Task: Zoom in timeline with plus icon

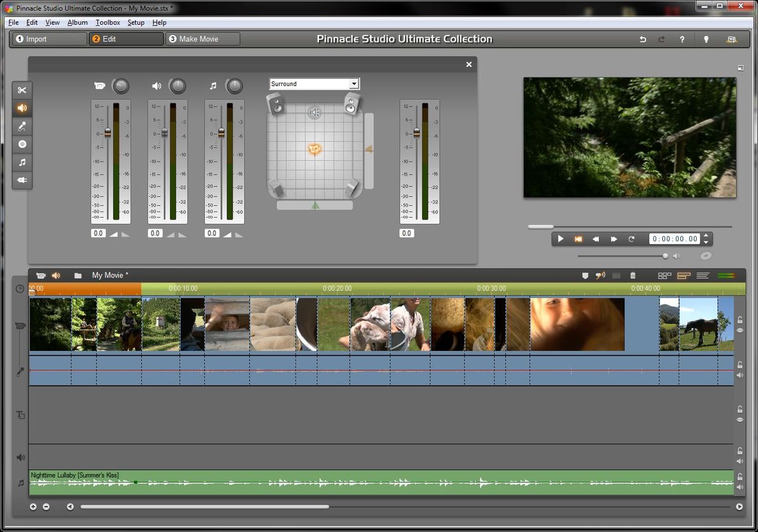Action: [x=33, y=507]
